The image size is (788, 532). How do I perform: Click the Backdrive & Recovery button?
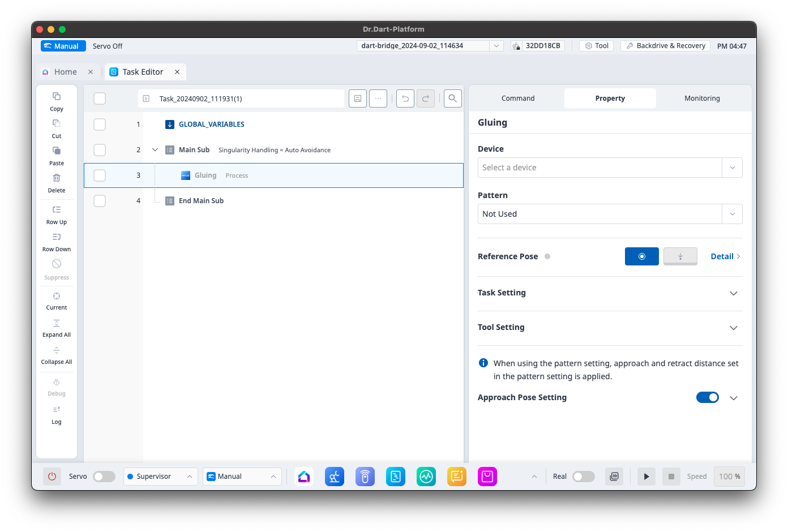665,46
